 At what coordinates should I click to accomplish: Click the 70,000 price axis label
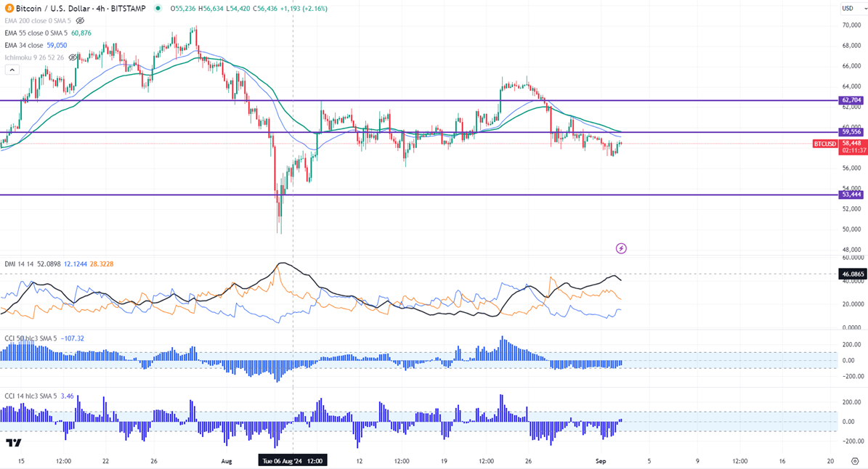click(x=851, y=25)
